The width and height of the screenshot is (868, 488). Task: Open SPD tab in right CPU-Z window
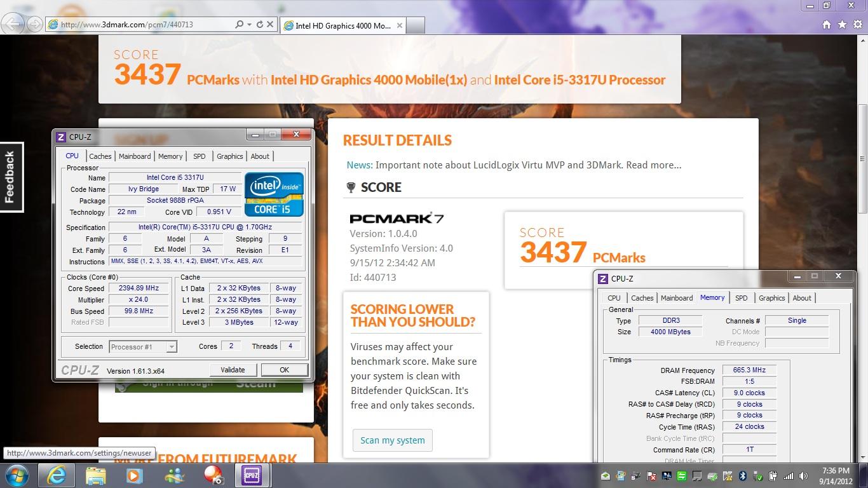[x=742, y=298]
